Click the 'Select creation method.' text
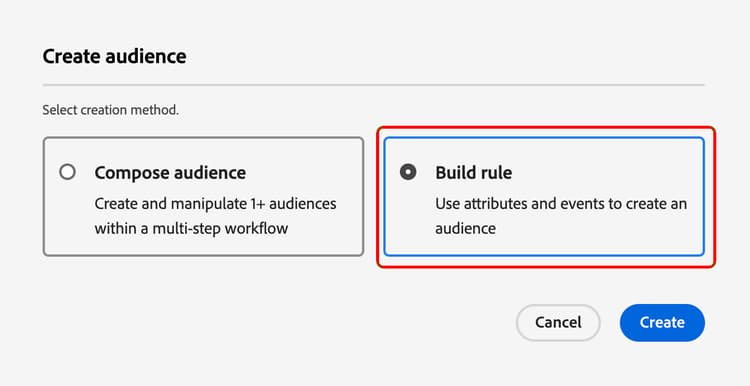 (x=110, y=110)
